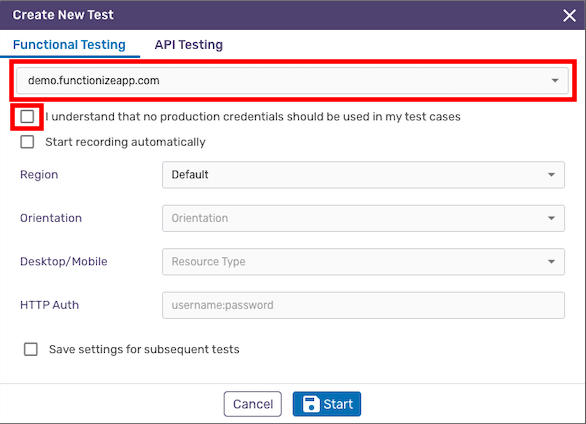Tick Save settings for subsequent tests
The image size is (586, 424).
(x=31, y=349)
